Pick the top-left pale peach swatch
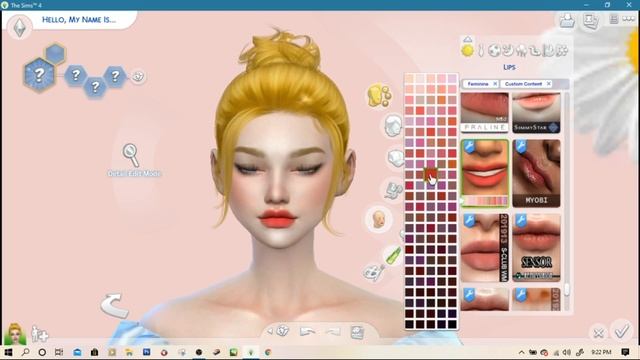Viewport: 640px width, 360px height. click(x=409, y=78)
